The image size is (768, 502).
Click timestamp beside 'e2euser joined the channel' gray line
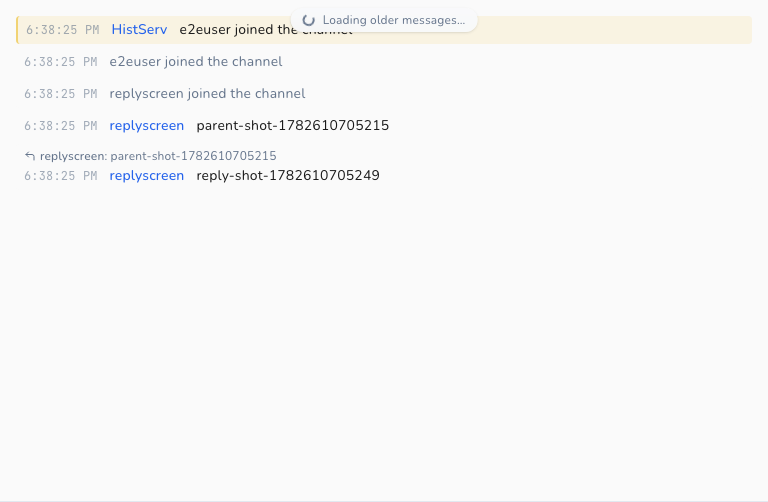coord(61,62)
